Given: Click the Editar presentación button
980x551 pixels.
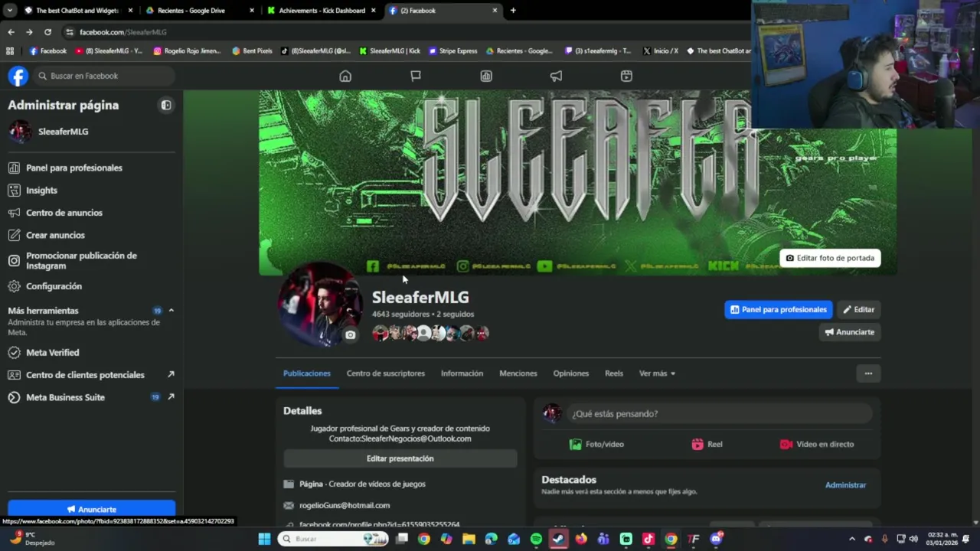Looking at the screenshot, I should 400,458.
